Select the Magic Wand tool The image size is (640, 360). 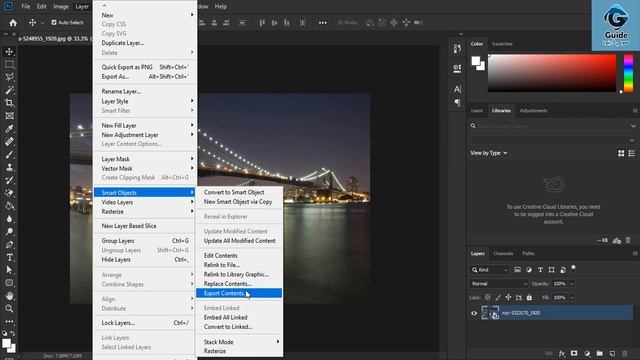[x=9, y=90]
